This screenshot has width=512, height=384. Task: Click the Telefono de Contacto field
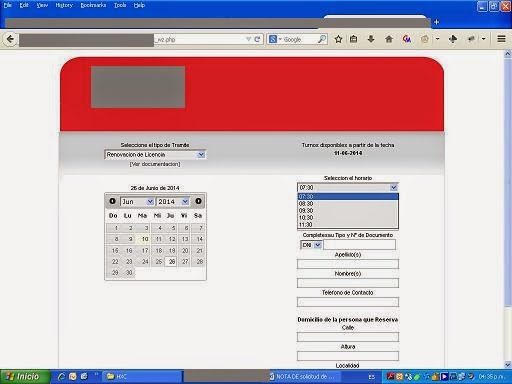click(x=348, y=302)
